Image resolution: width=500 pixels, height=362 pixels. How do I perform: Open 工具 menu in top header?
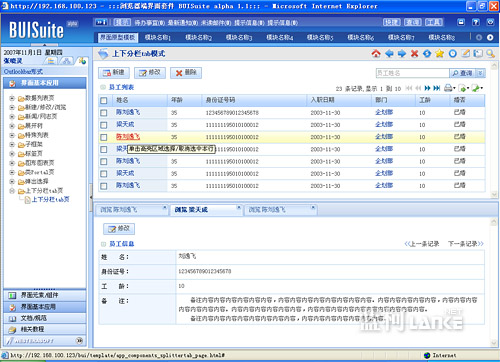tap(434, 22)
